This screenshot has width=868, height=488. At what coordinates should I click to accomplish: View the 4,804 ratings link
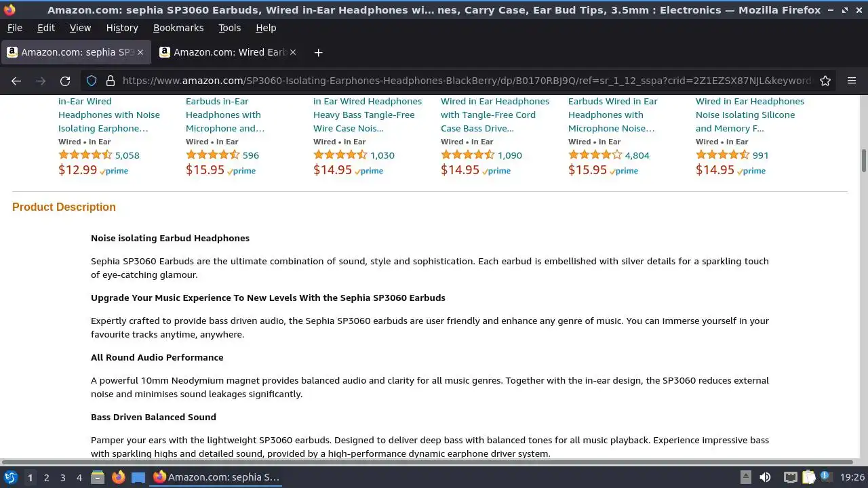click(x=637, y=155)
